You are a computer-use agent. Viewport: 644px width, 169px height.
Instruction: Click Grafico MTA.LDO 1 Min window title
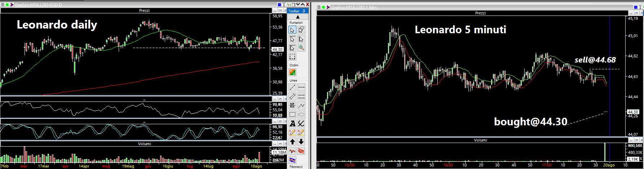tap(354, 7)
